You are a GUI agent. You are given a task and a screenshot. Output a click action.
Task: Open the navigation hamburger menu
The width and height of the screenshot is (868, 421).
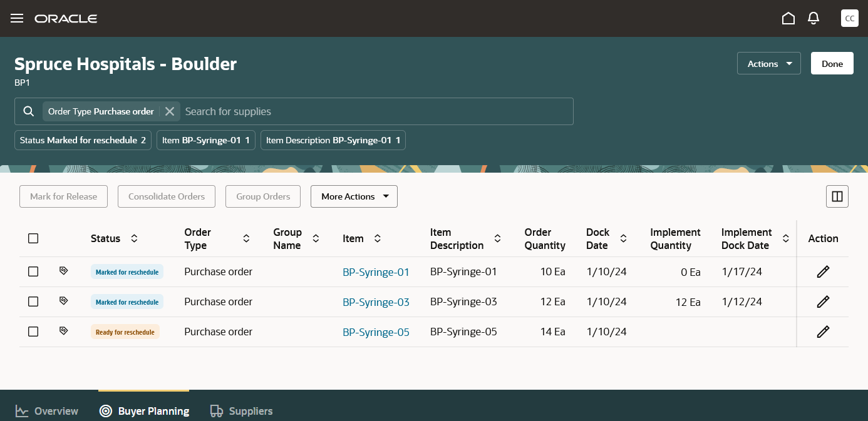point(17,18)
